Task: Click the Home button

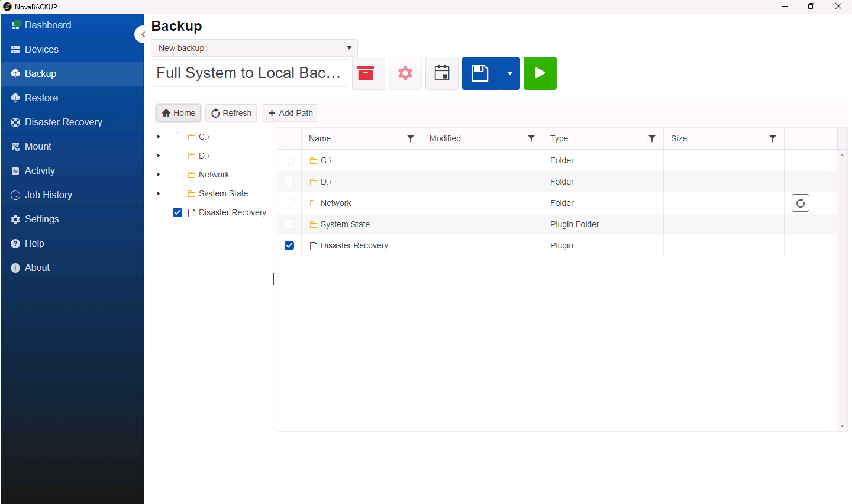Action: pos(179,113)
